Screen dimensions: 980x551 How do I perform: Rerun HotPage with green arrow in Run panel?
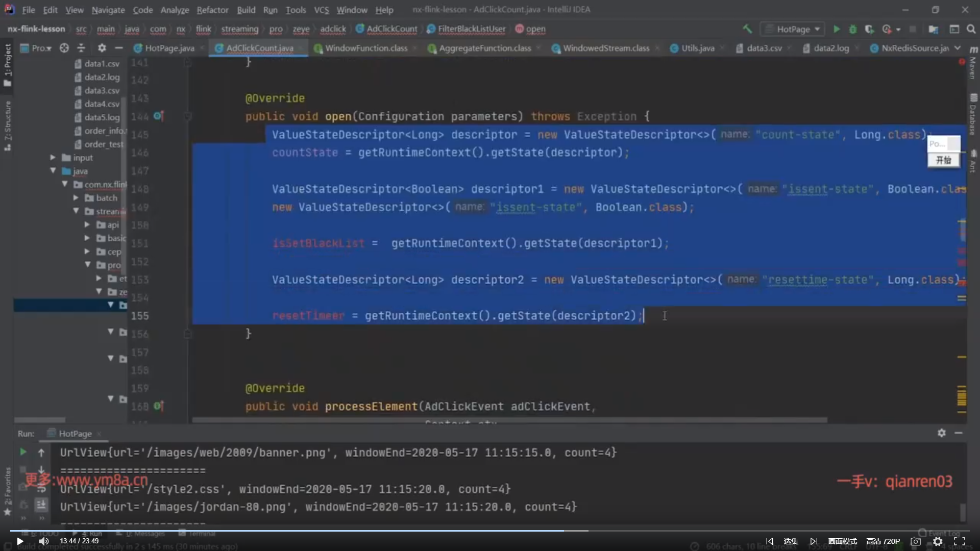coord(23,452)
